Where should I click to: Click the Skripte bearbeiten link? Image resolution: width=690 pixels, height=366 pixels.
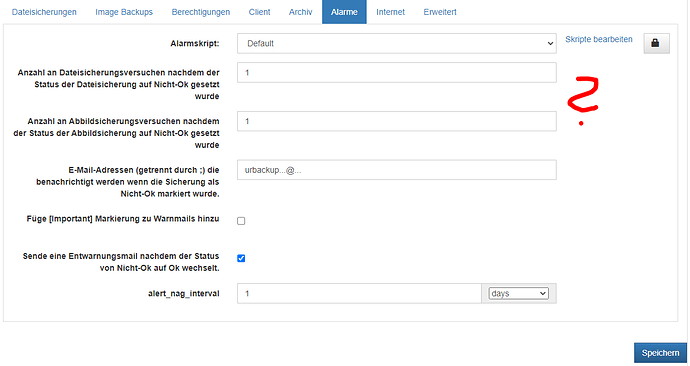598,39
